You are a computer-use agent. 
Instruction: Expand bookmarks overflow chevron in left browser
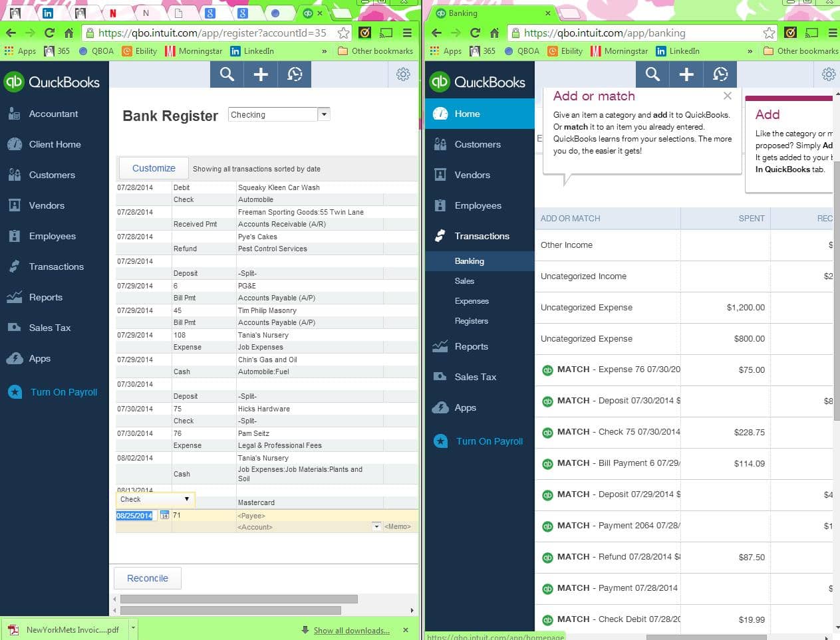tap(324, 51)
